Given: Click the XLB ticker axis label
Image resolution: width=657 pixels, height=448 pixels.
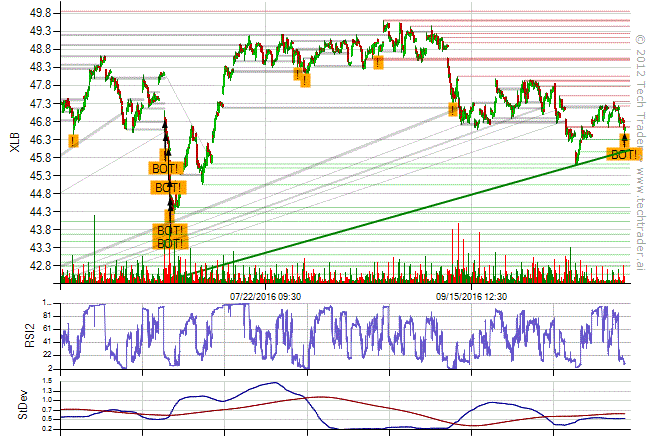Looking at the screenshot, I should point(14,145).
